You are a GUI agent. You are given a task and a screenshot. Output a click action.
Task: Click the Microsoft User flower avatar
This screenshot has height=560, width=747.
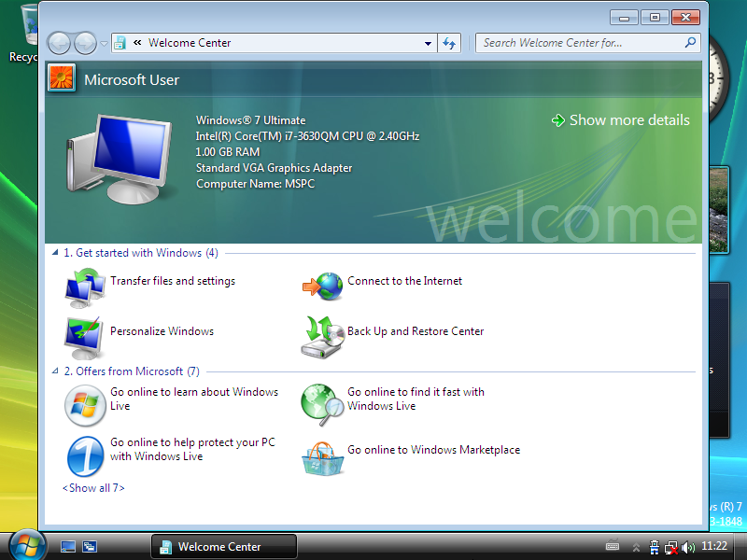point(62,77)
